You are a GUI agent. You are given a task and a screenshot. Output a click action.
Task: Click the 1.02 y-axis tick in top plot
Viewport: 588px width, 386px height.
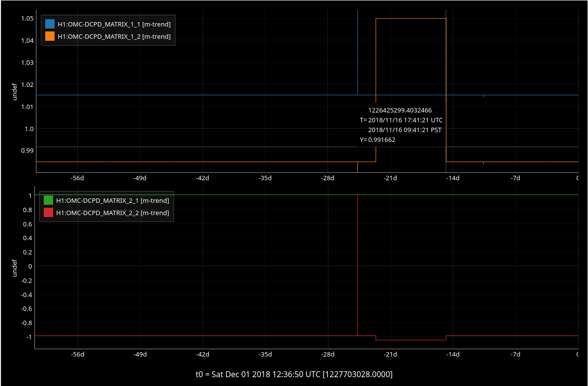click(28, 84)
